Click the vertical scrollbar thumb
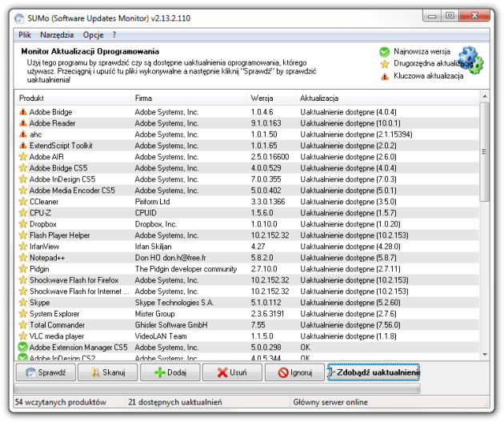 [x=484, y=151]
